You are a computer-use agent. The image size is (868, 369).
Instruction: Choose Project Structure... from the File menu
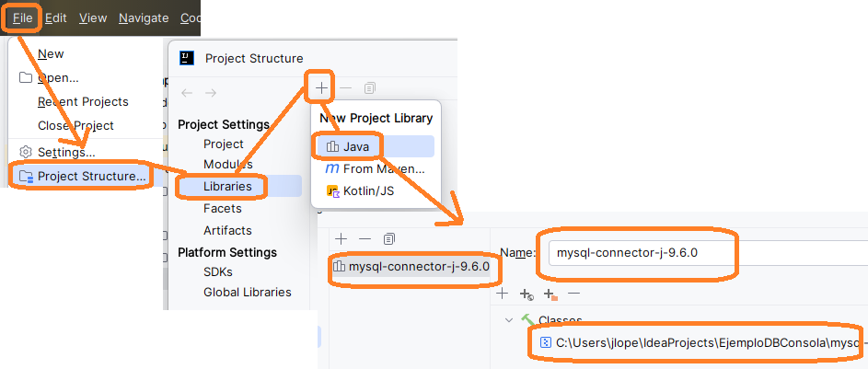point(91,176)
